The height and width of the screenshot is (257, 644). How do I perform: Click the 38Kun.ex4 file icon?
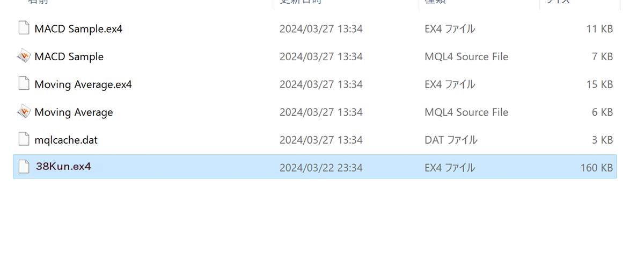click(23, 167)
